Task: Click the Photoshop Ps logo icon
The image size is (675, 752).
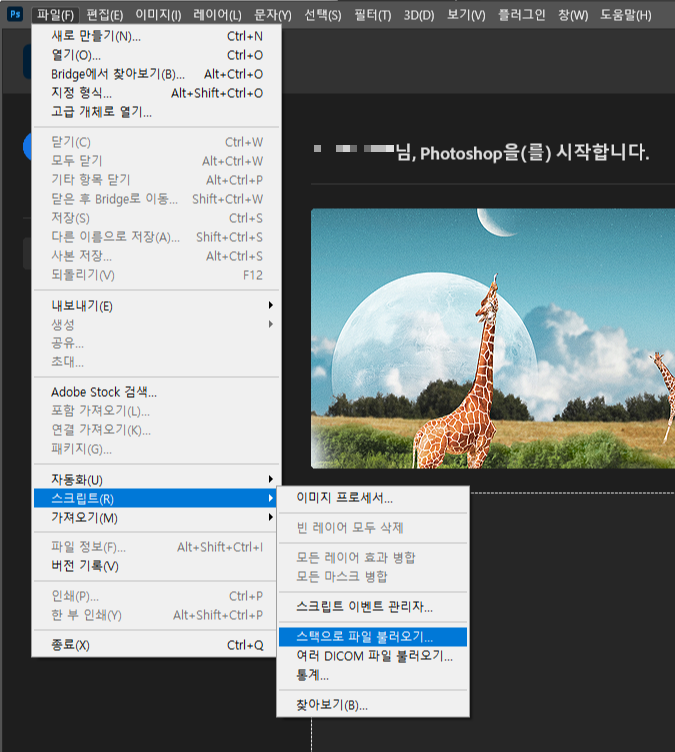Action: click(15, 14)
